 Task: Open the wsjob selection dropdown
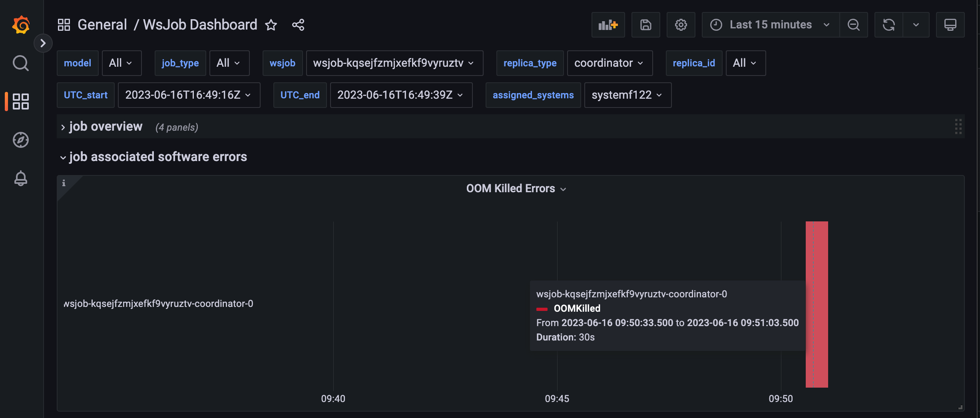(x=394, y=63)
